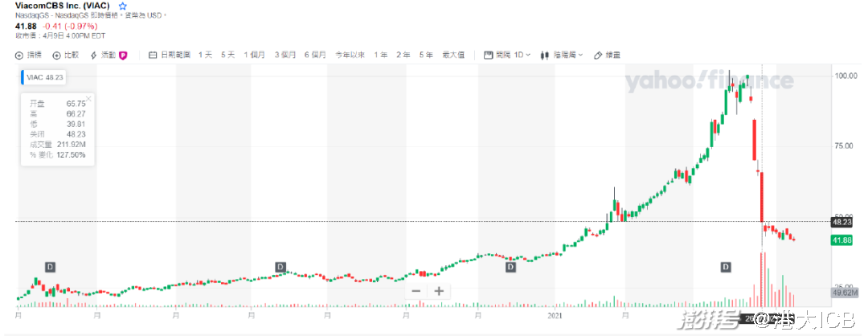The width and height of the screenshot is (868, 336).
Task: Open the 比較 compare option
Action: pos(67,55)
